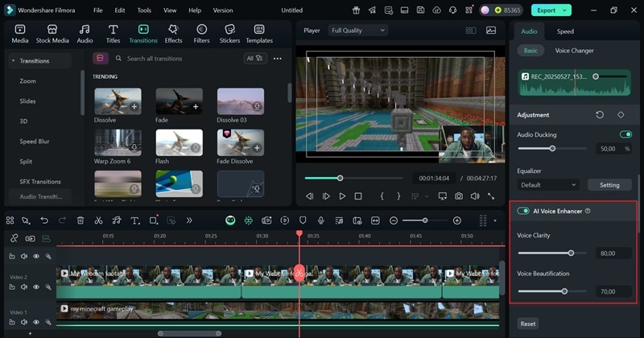
Task: Open the three-dots more options menu
Action: (278, 58)
